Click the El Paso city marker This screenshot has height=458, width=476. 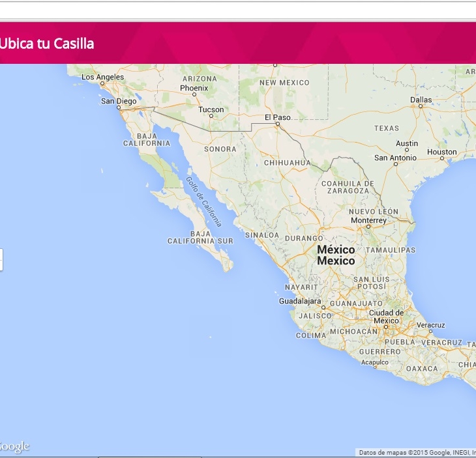point(277,123)
